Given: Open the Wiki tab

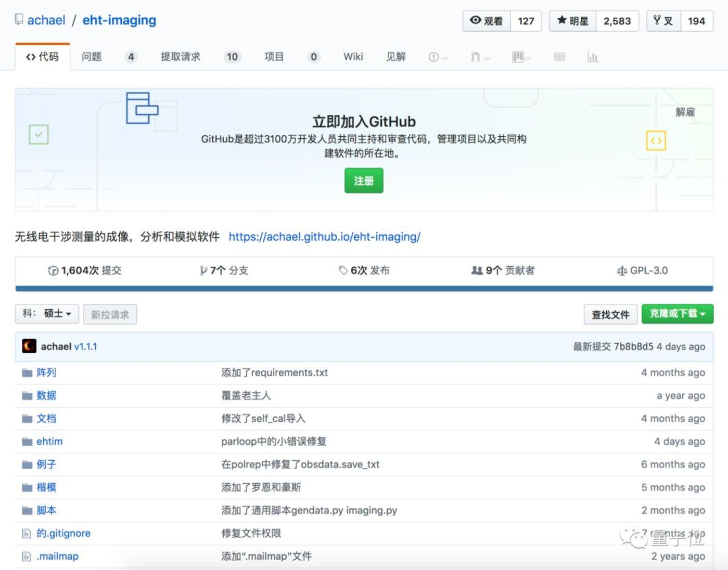Looking at the screenshot, I should pos(353,57).
